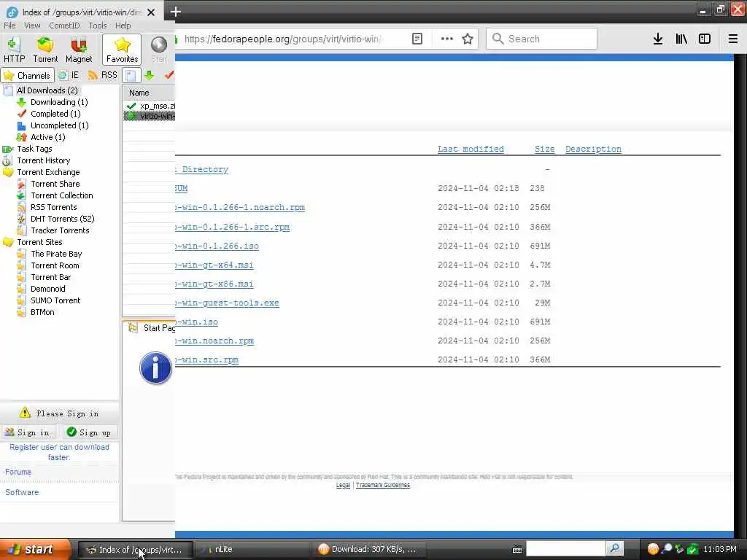Open page actions three-dots menu
This screenshot has height=560, width=747.
[447, 39]
